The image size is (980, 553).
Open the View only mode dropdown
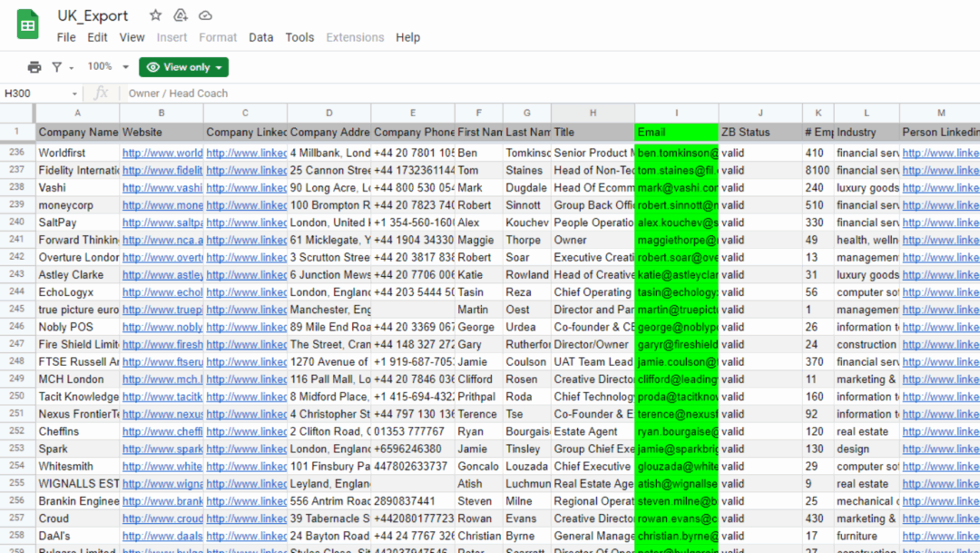183,67
